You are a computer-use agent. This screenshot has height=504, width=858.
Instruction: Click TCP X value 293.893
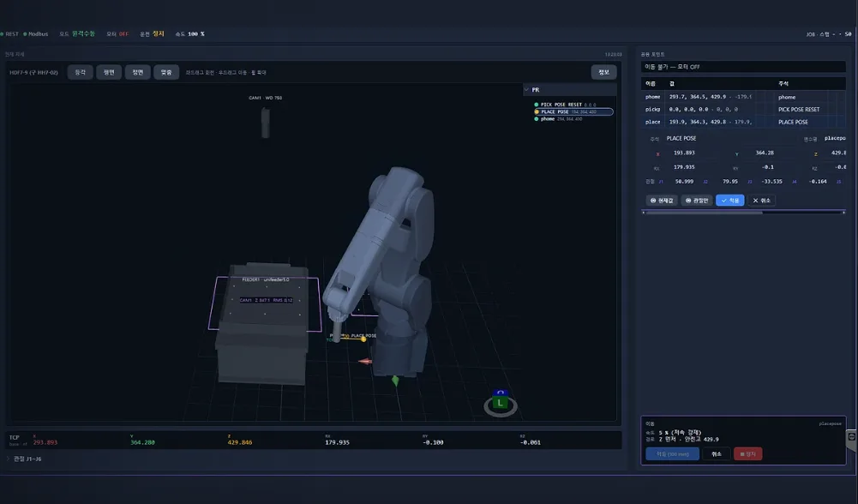click(45, 442)
